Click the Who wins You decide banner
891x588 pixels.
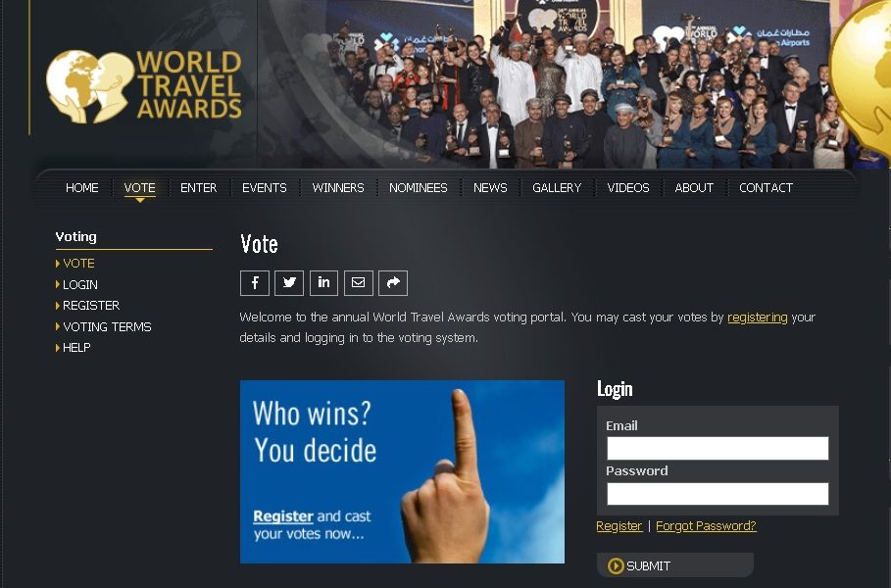click(402, 471)
